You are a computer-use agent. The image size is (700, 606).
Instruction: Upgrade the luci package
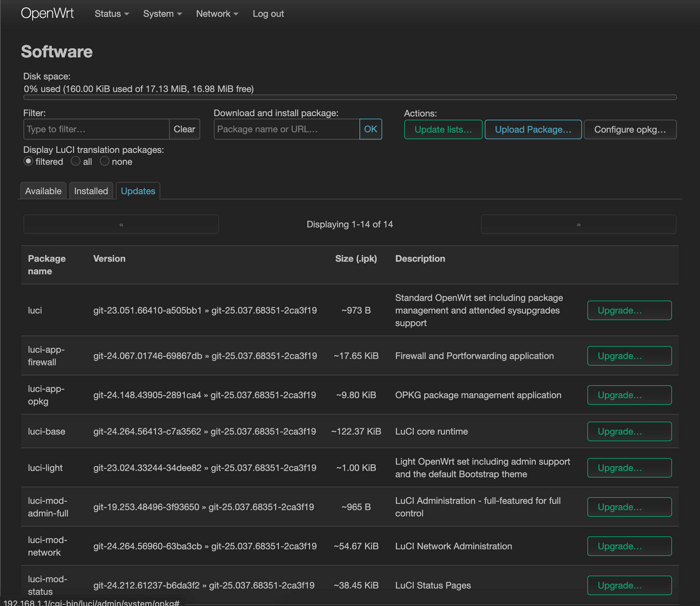click(629, 310)
